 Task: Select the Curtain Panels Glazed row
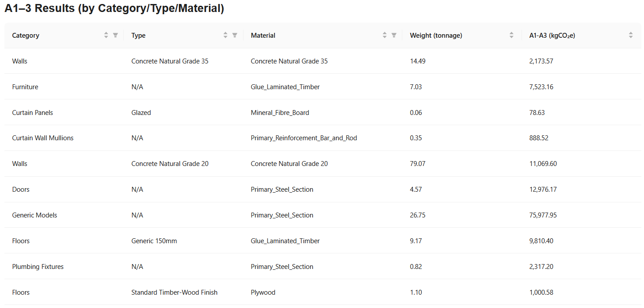(x=177, y=112)
